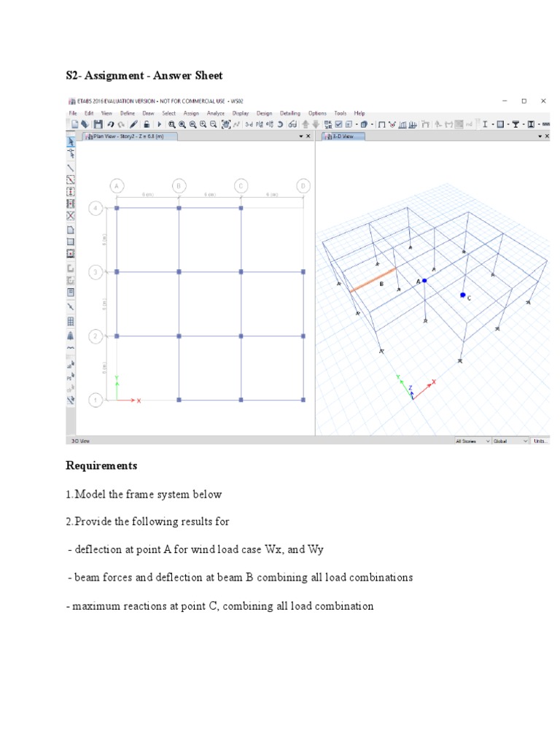Close the Plan View pane
The height and width of the screenshot is (747, 560).
(x=308, y=136)
